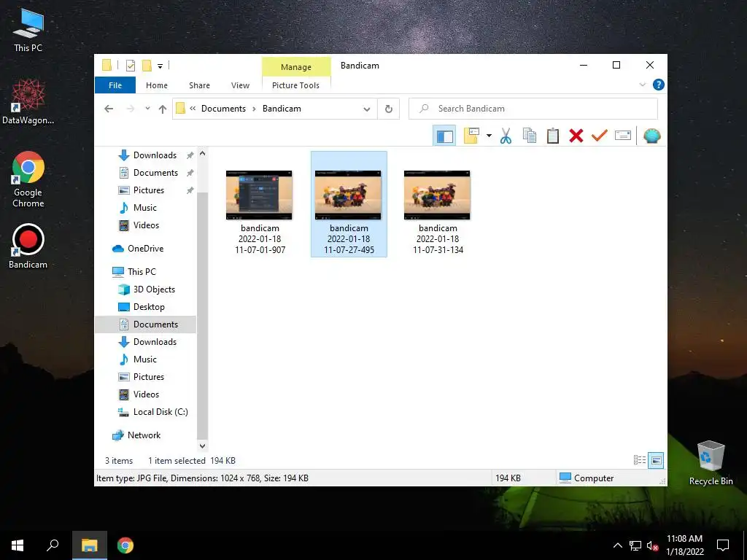The width and height of the screenshot is (747, 560).
Task: Click Bandicam in the address bar path
Action: point(282,109)
